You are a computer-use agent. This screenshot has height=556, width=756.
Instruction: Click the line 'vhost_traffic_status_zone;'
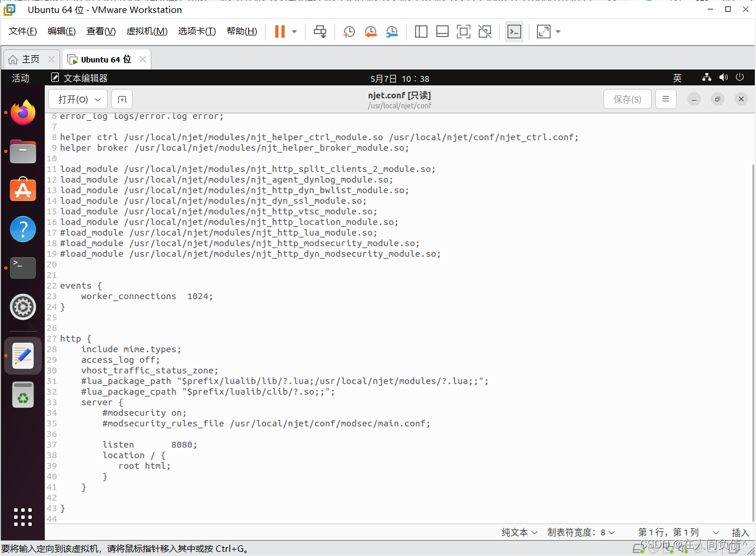point(150,370)
